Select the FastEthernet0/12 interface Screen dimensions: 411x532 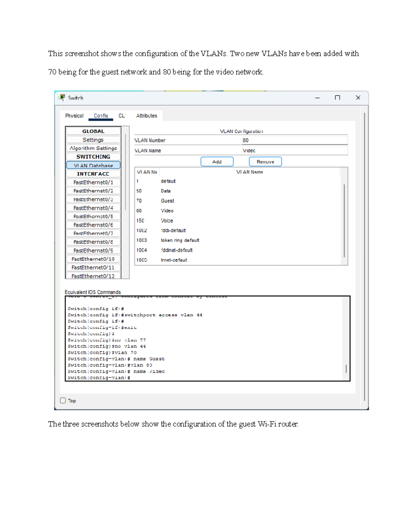point(92,276)
